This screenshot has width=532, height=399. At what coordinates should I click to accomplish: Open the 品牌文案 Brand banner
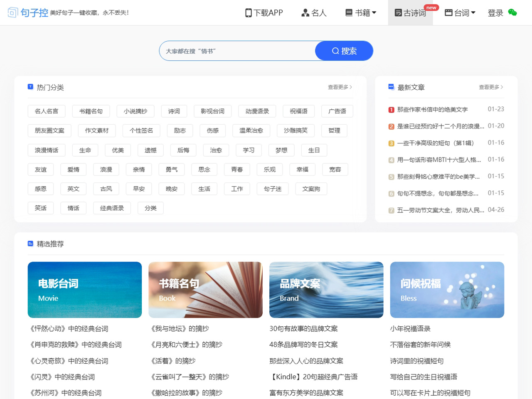[326, 290]
